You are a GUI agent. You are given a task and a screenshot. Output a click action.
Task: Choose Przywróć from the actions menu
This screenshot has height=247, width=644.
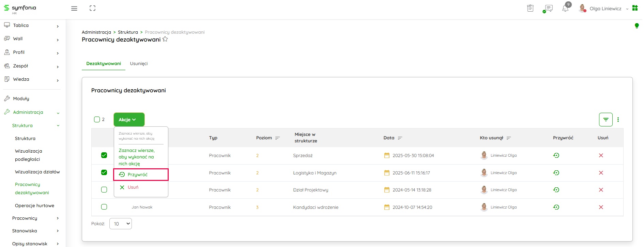point(138,174)
